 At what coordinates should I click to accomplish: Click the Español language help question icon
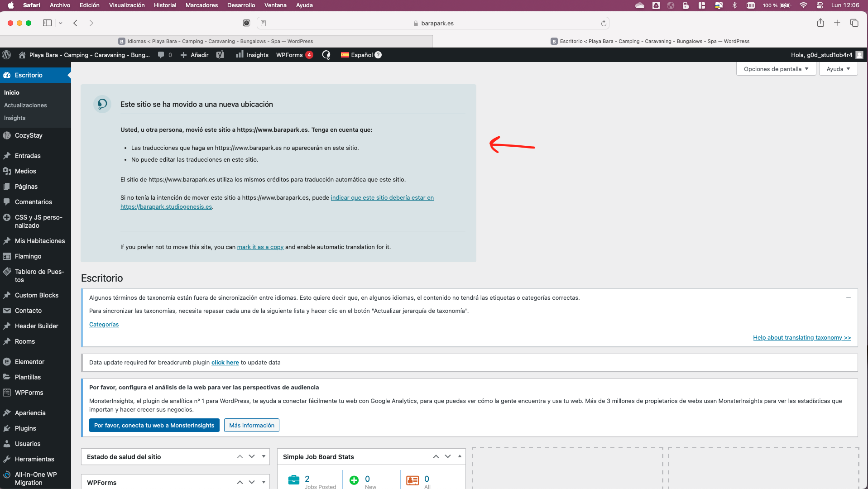pyautogui.click(x=378, y=55)
